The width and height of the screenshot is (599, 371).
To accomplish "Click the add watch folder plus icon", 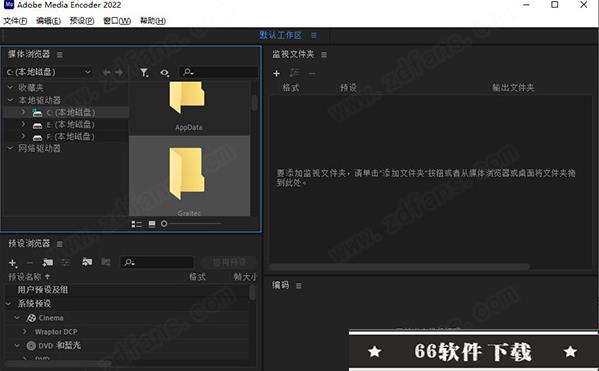I will pyautogui.click(x=277, y=73).
